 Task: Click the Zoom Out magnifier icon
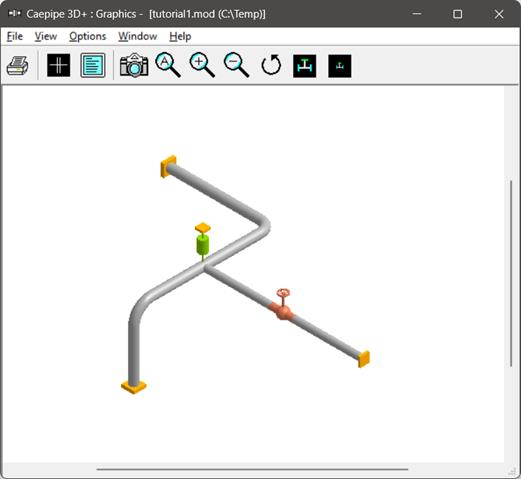pos(237,65)
